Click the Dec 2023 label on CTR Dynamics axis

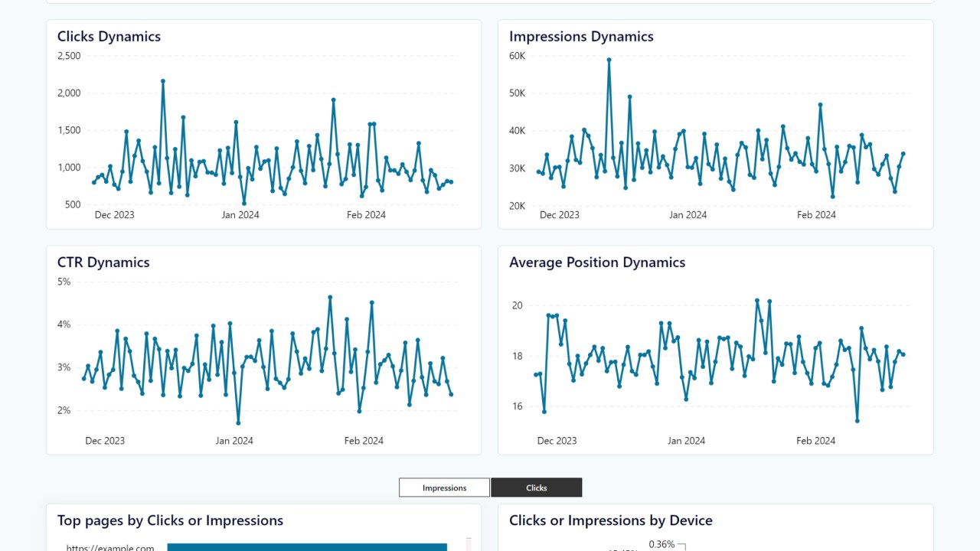point(105,441)
